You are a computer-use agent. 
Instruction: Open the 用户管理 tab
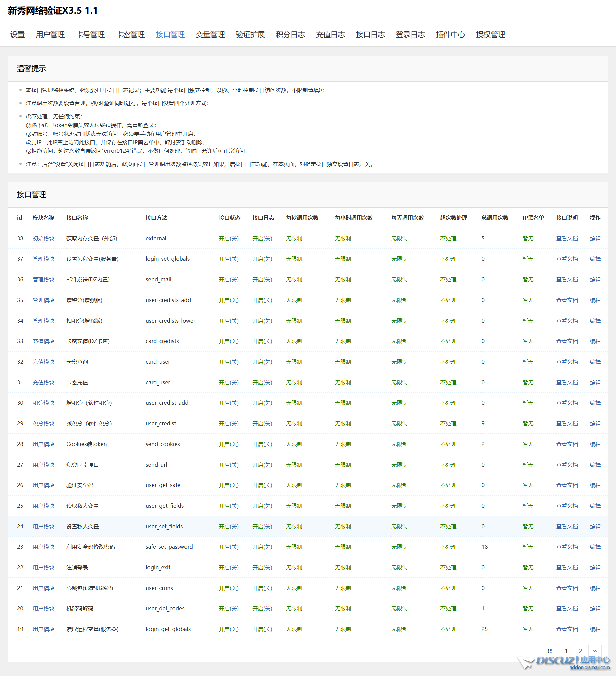[x=50, y=35]
